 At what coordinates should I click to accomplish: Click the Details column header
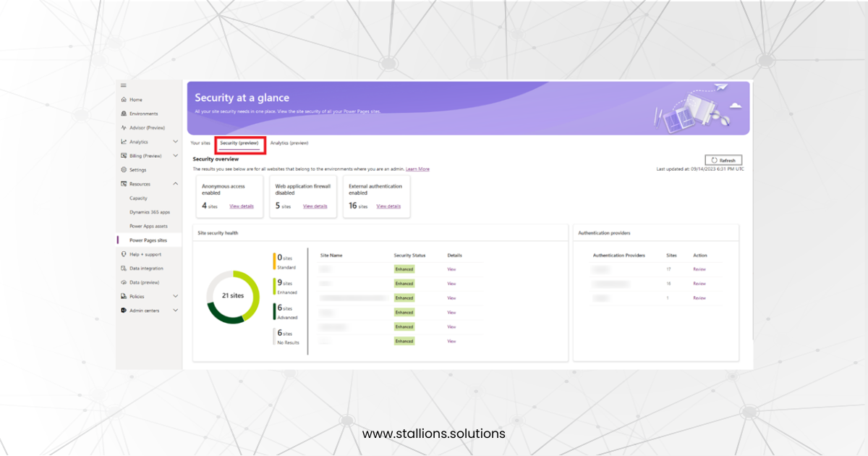pyautogui.click(x=454, y=256)
